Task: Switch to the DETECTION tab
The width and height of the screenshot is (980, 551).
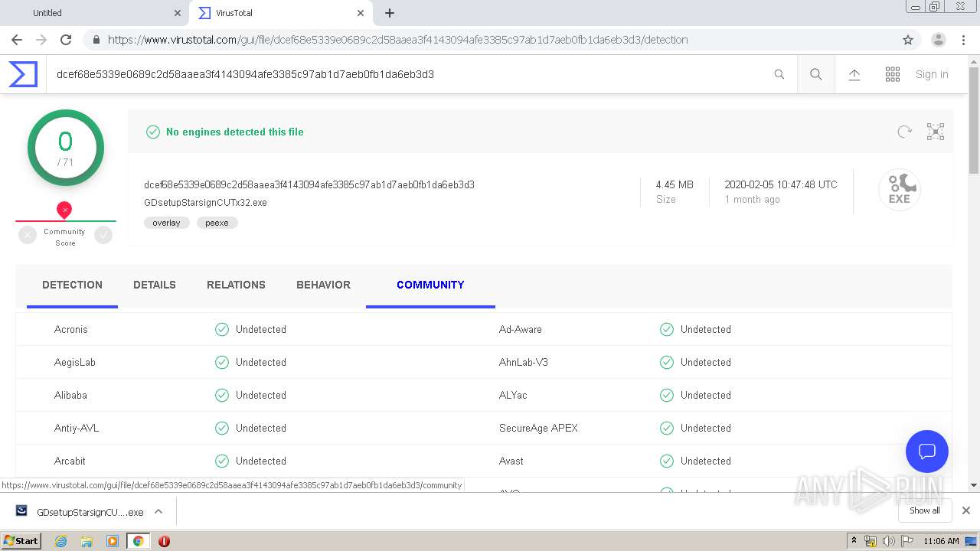Action: click(x=72, y=285)
